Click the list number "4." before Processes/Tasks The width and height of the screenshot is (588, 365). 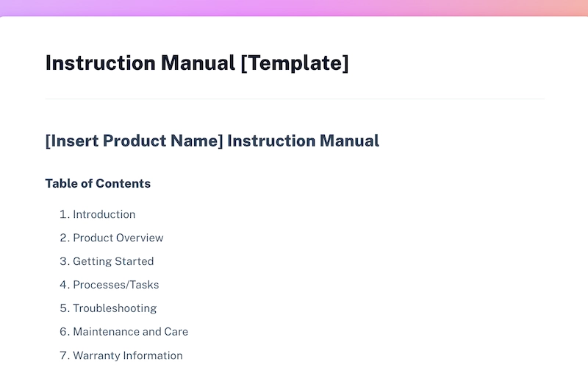[x=63, y=285]
